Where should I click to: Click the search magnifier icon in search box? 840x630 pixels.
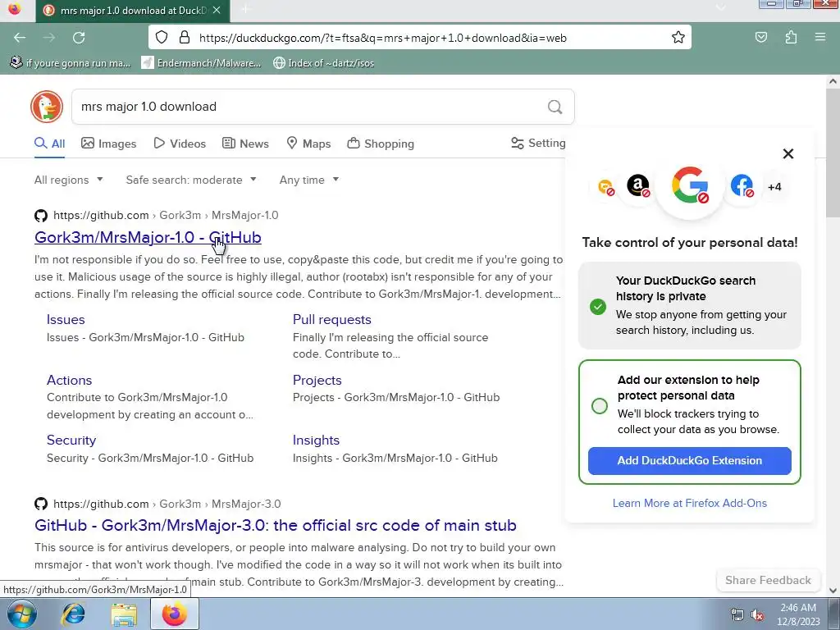555,107
